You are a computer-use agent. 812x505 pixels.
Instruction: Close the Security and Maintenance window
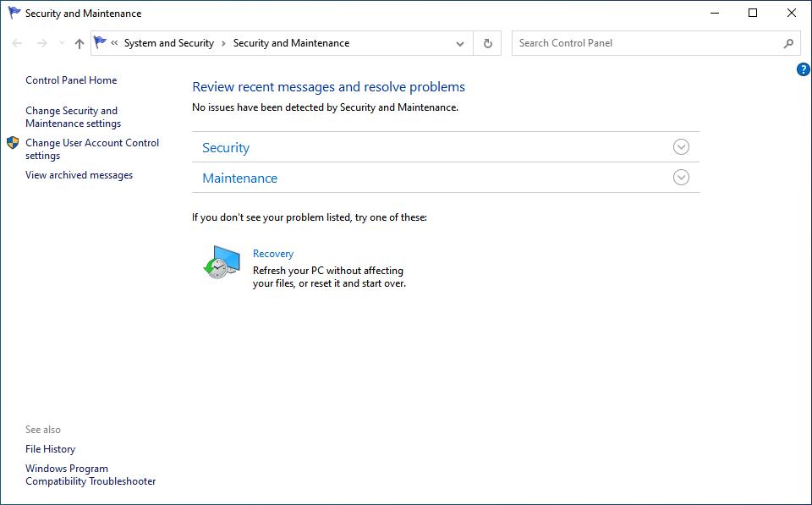point(792,13)
